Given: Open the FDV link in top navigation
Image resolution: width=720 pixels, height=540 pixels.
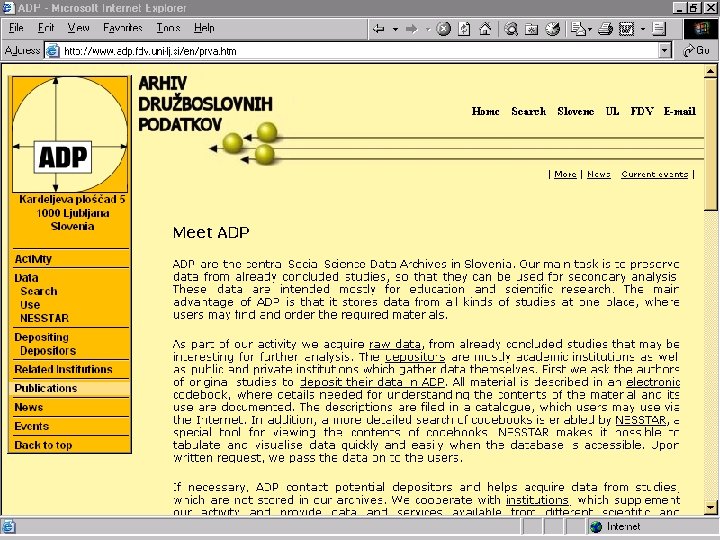Looking at the screenshot, I should 641,111.
